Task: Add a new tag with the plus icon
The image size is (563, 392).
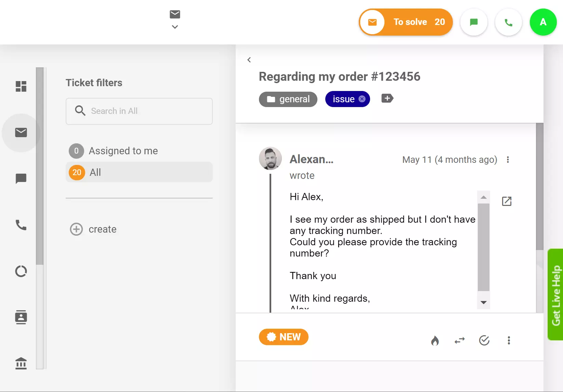Action: (x=387, y=99)
